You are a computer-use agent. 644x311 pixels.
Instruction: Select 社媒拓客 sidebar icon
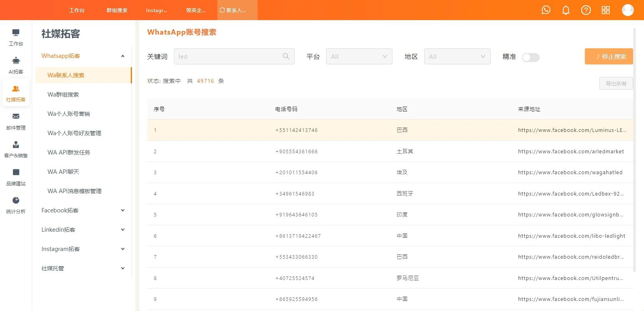point(16,93)
